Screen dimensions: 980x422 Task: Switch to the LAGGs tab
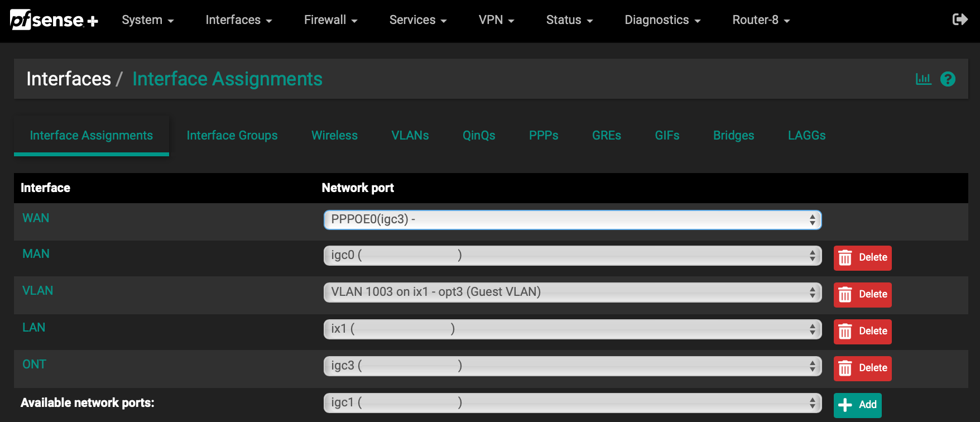[x=806, y=136]
